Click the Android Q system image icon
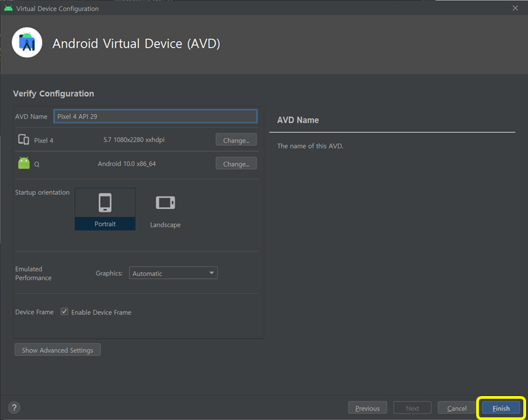The image size is (528, 420). click(24, 163)
